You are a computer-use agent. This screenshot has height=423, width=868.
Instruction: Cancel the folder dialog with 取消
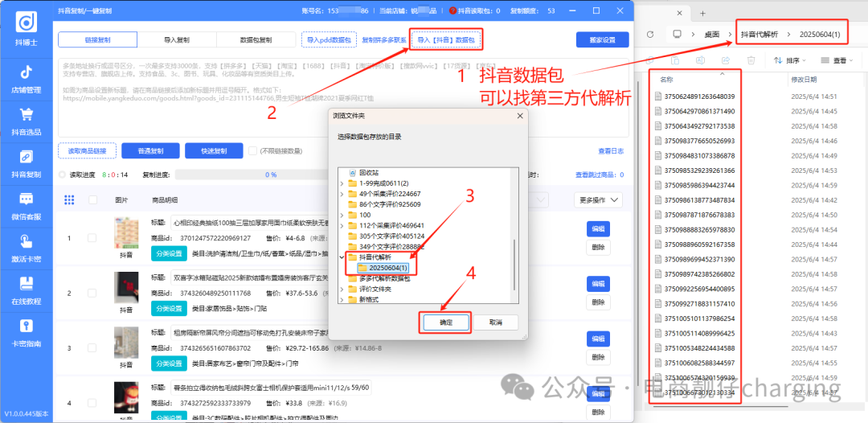[x=495, y=322]
